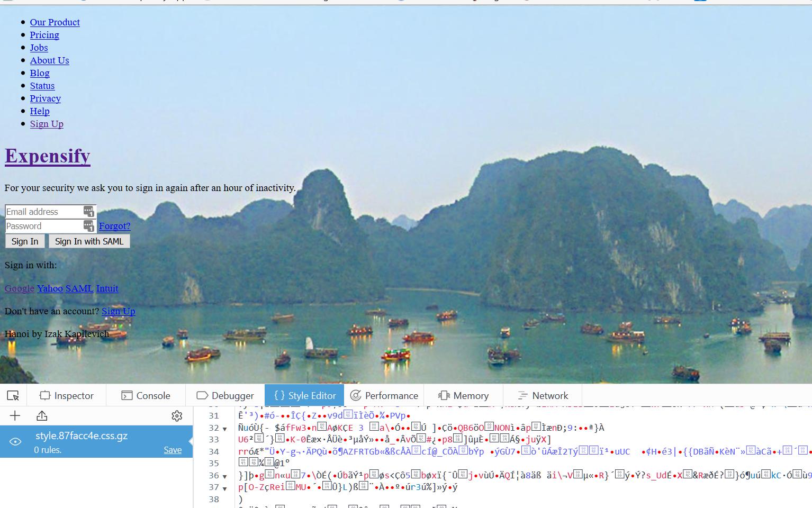Click the Forgot? link

coord(114,226)
